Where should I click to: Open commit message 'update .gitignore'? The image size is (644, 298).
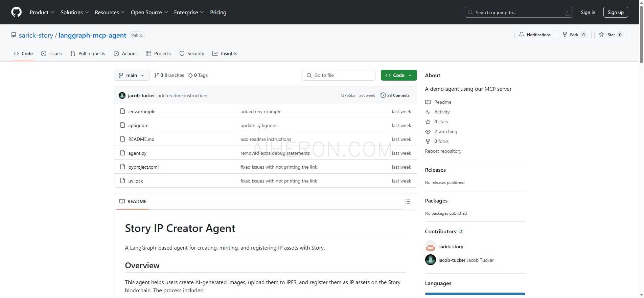258,125
